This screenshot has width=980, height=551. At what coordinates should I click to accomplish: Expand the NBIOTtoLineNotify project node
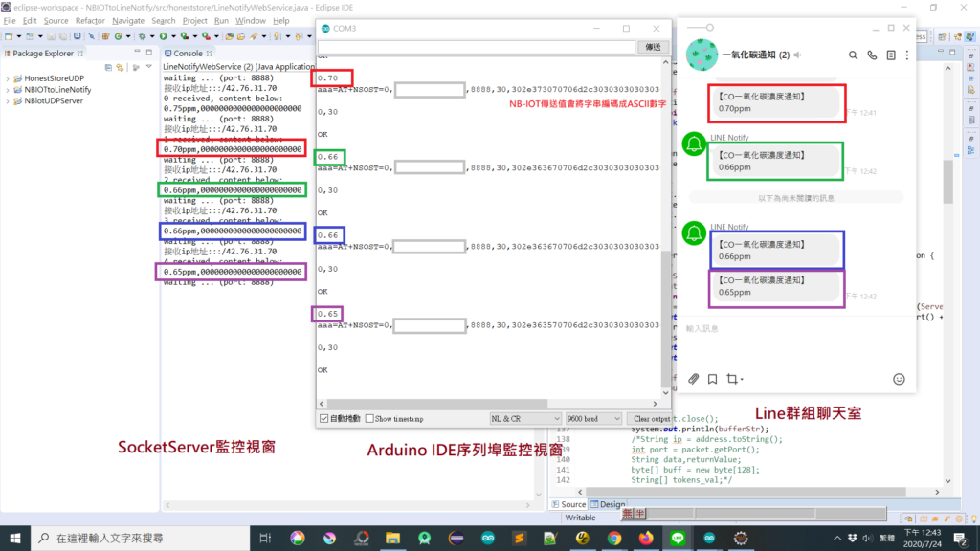(8, 90)
